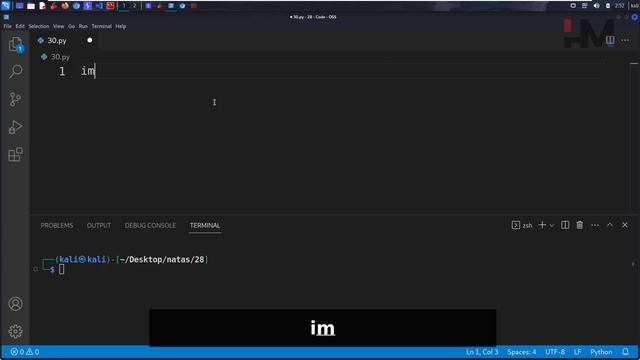Split the editor to the right
This screenshot has width=640, height=360.
click(610, 40)
